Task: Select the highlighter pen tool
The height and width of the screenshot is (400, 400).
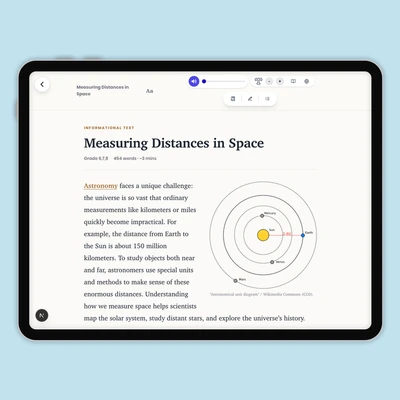Action: click(x=250, y=99)
